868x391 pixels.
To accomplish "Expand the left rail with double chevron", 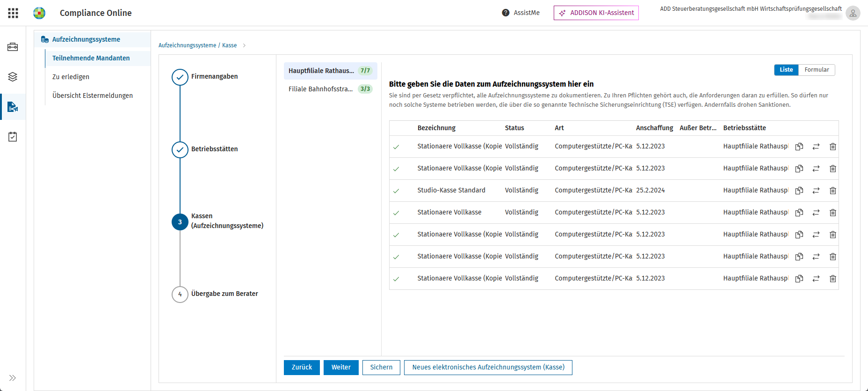I will [13, 378].
